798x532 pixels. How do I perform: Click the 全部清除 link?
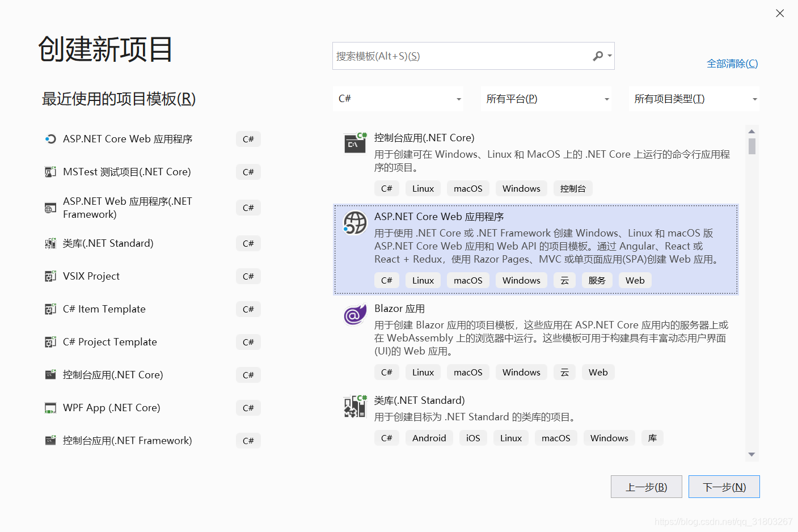pos(732,64)
